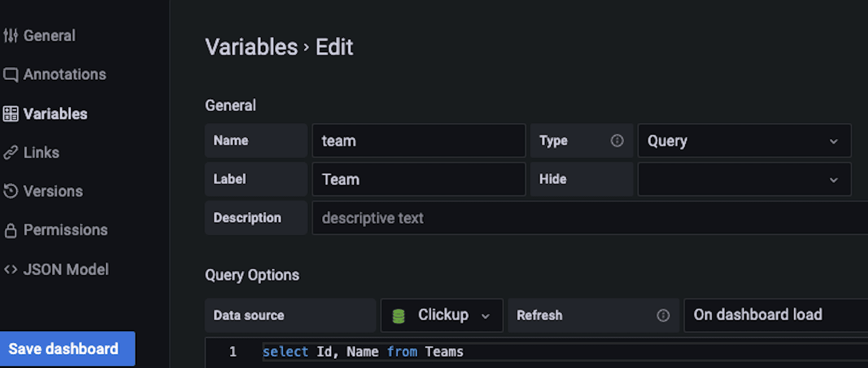Click the Variables grid icon

click(x=10, y=114)
